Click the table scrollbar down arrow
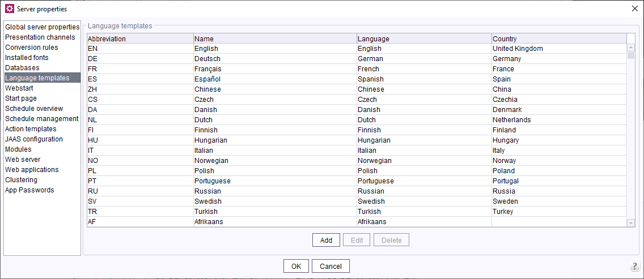The image size is (644, 279). point(631,222)
